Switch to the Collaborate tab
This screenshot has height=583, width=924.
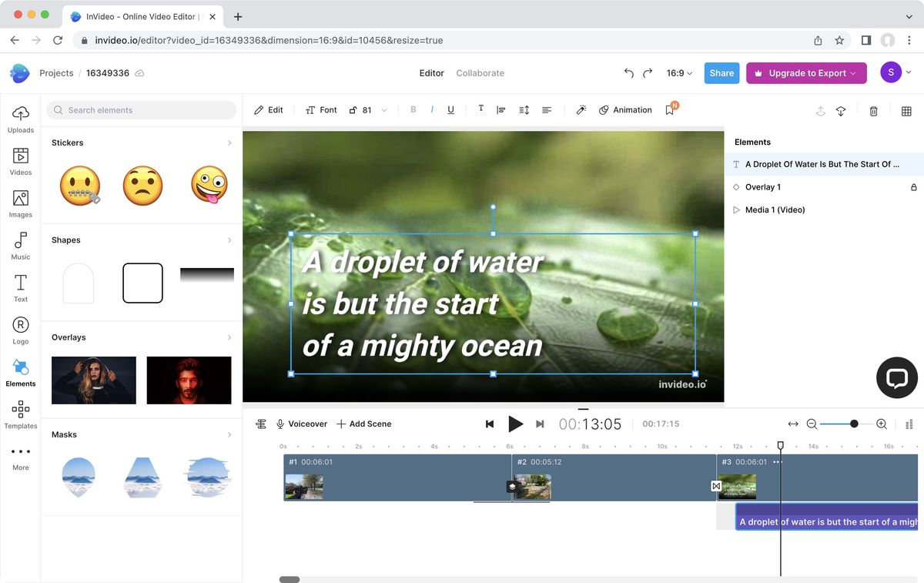coord(480,72)
